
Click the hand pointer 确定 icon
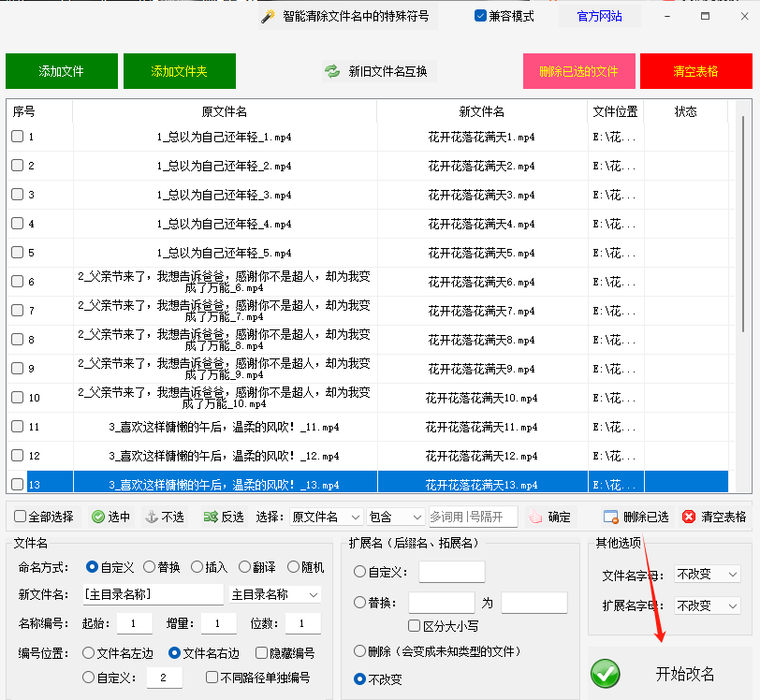(535, 517)
